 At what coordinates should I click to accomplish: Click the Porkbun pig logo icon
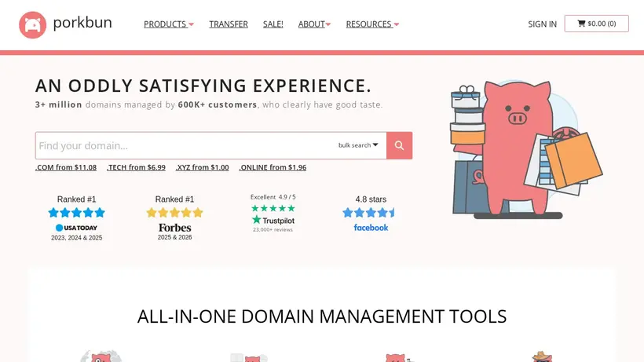(32, 24)
